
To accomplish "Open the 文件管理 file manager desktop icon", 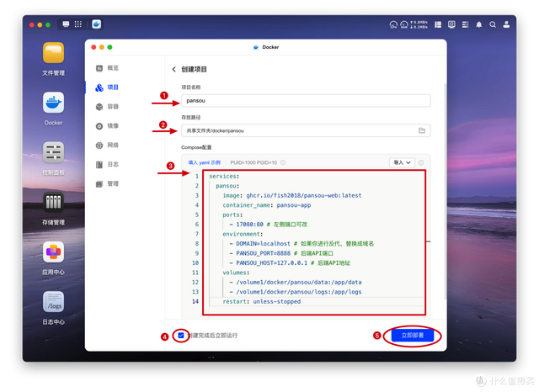I will (53, 53).
